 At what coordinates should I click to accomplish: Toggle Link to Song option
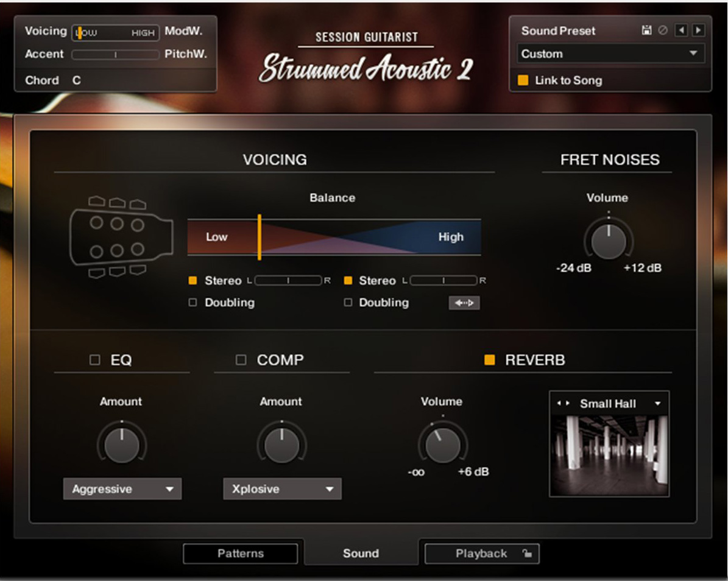[x=523, y=80]
